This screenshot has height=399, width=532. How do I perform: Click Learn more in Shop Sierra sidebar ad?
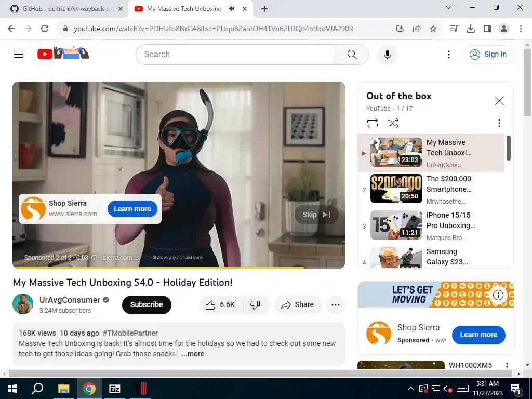(x=478, y=335)
